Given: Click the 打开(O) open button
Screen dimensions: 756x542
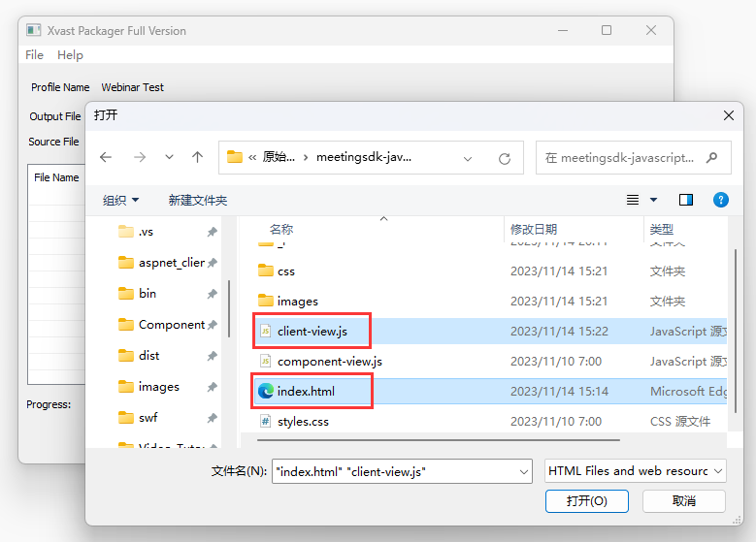Looking at the screenshot, I should (x=586, y=501).
